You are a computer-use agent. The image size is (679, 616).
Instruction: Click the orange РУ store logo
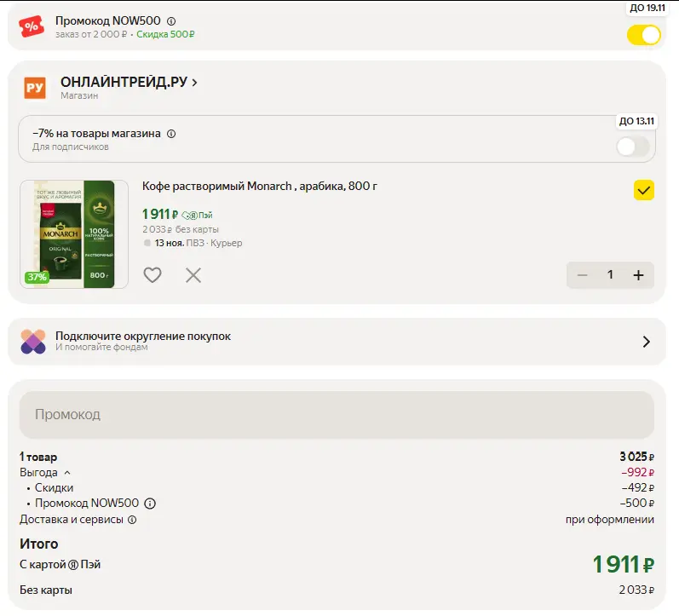pyautogui.click(x=35, y=88)
